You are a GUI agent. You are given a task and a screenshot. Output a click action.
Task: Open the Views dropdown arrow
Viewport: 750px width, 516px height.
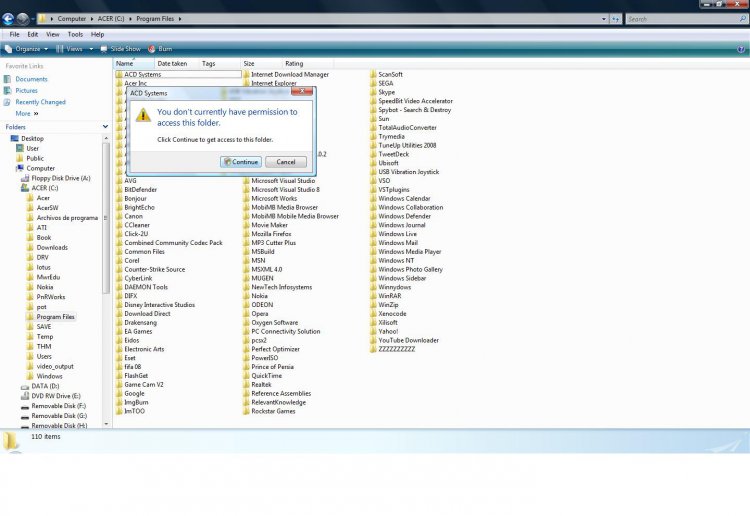tap(91, 49)
